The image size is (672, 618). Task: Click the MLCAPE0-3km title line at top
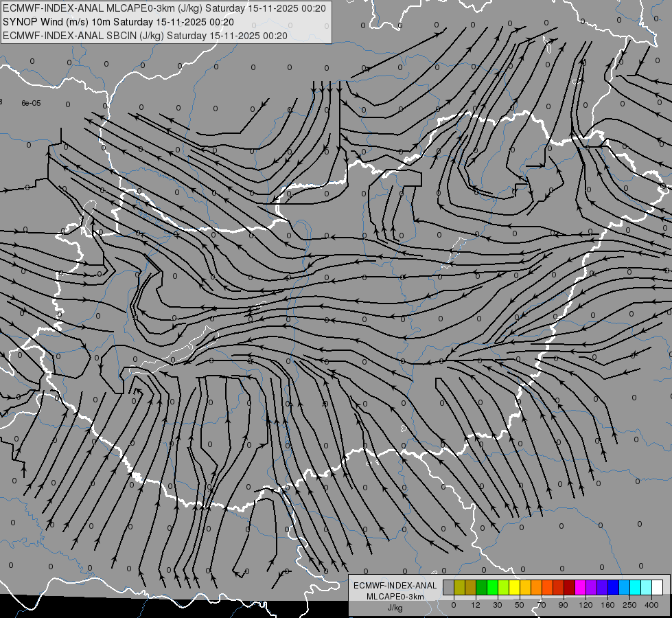[164, 8]
